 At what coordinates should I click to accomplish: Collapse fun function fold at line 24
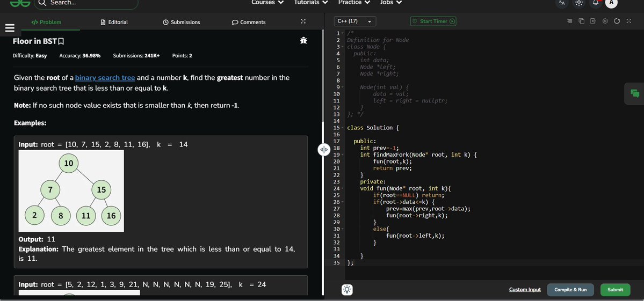click(343, 188)
